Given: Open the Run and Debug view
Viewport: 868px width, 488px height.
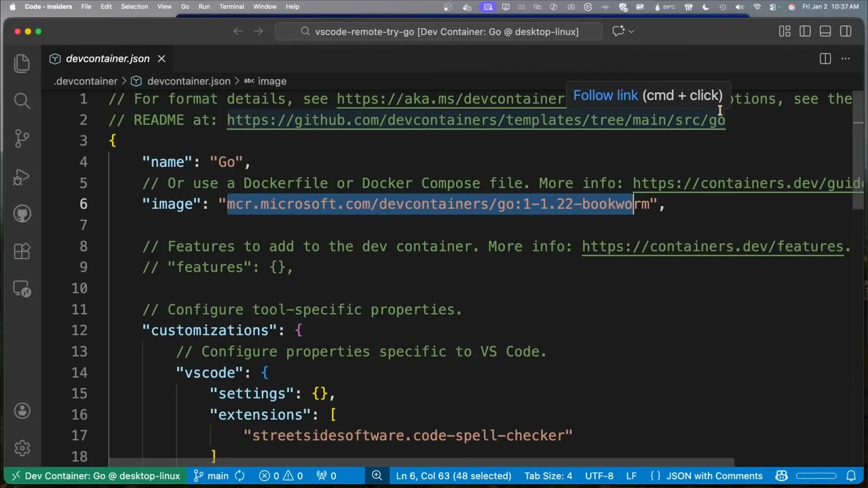Looking at the screenshot, I should (22, 177).
